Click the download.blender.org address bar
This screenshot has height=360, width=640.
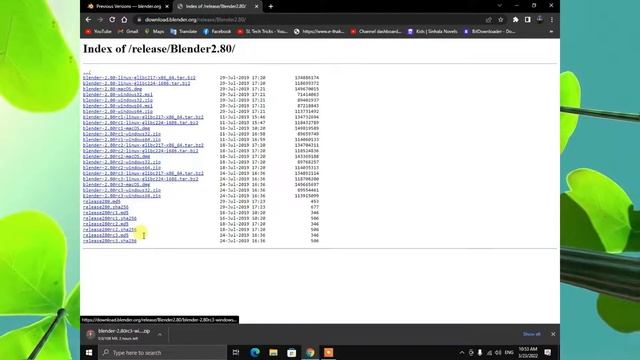click(310, 20)
